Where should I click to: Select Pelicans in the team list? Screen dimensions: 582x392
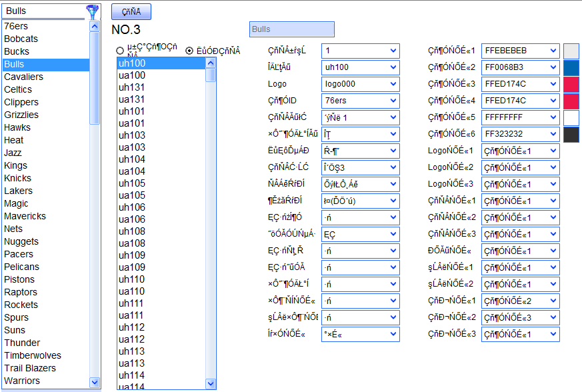coord(45,267)
